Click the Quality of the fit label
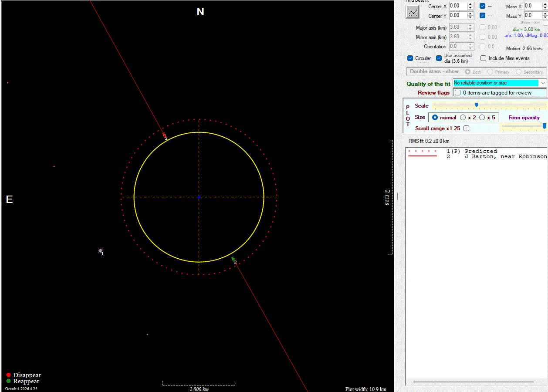 coord(428,84)
